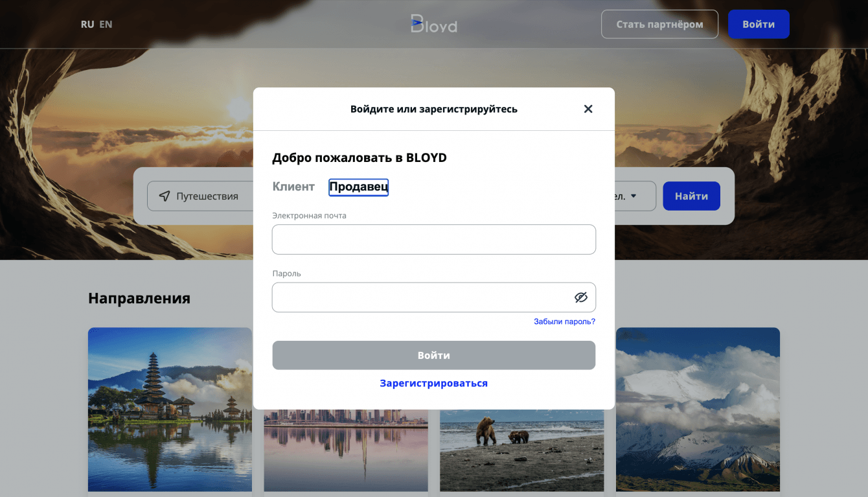Viewport: 868px width, 497px height.
Task: Open the snowy mountains destination thumbnail
Action: point(698,410)
